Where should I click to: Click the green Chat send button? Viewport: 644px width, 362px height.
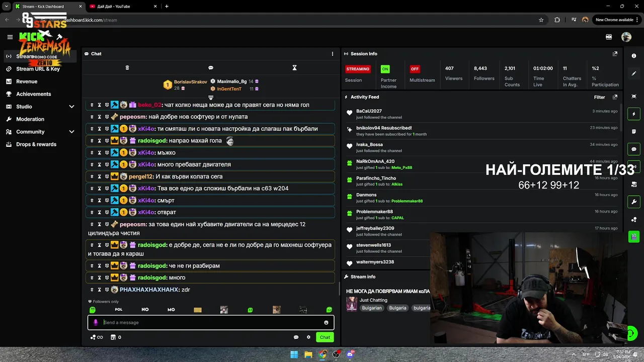click(325, 337)
